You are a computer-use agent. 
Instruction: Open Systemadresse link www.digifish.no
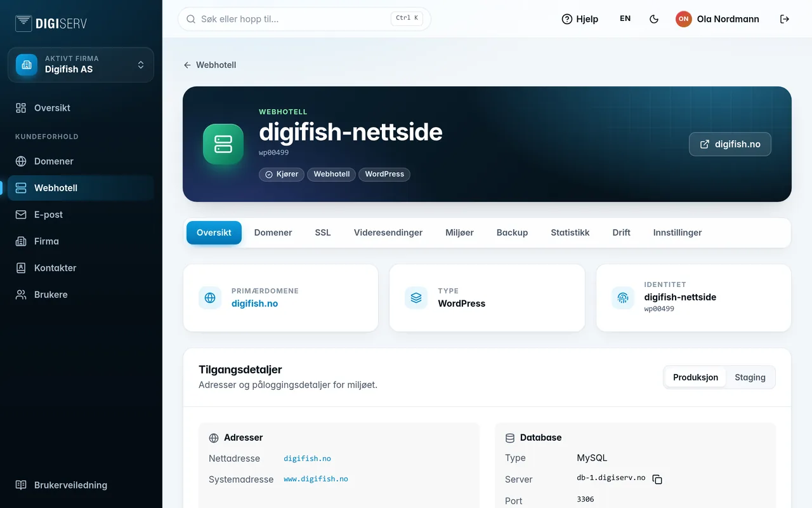click(316, 479)
